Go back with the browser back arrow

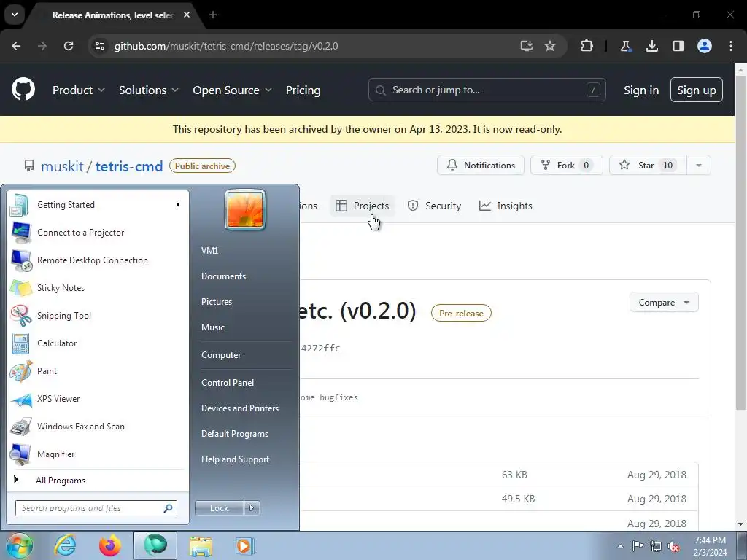click(x=16, y=46)
